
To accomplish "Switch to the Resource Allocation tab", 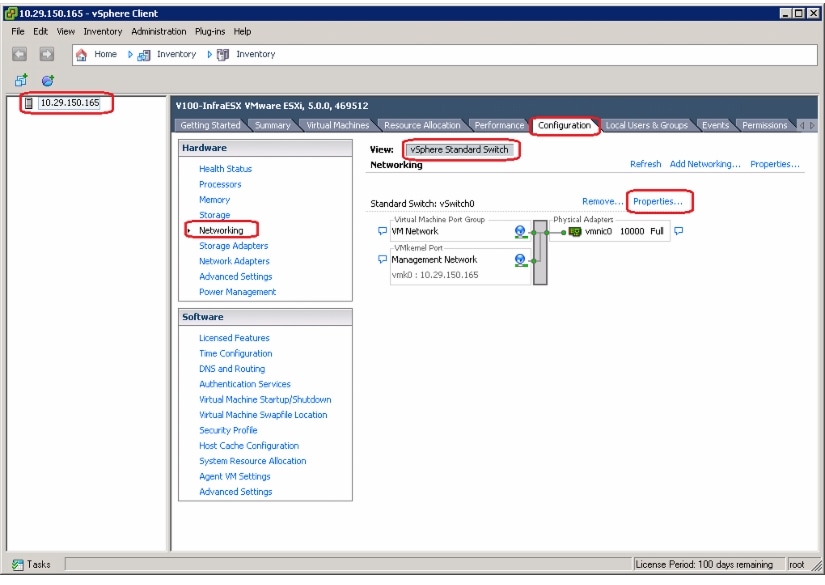I will pos(422,125).
